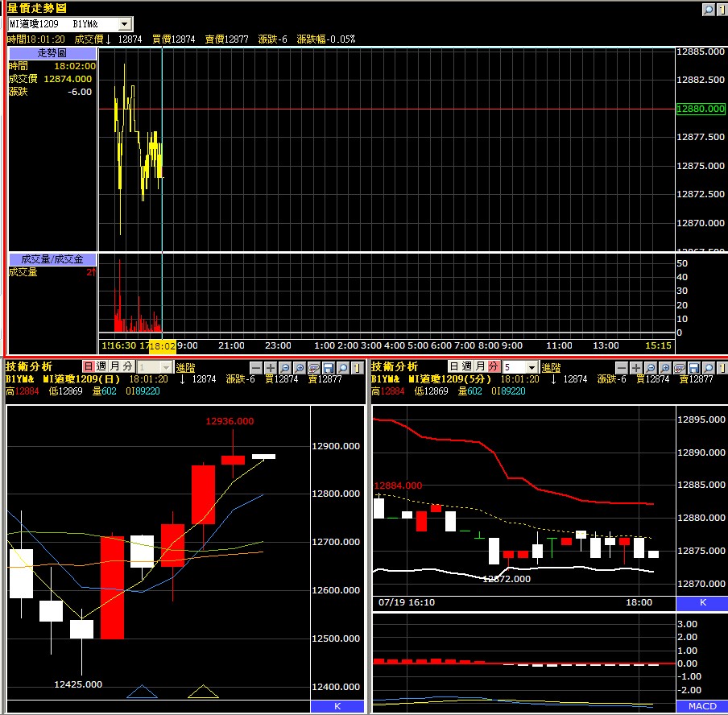The height and width of the screenshot is (715, 728).
Task: Switch the daily chart panel to 月 period
Action: coord(114,366)
